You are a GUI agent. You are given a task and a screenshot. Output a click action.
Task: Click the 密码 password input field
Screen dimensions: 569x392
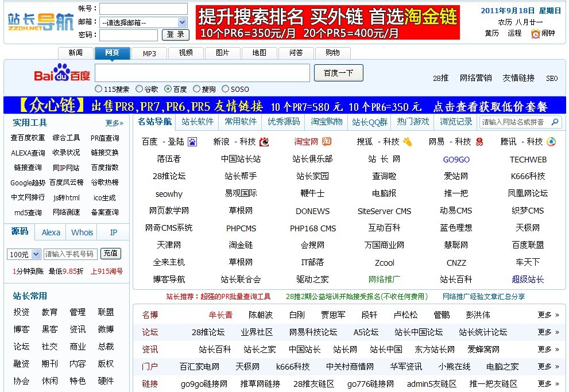pyautogui.click(x=129, y=35)
